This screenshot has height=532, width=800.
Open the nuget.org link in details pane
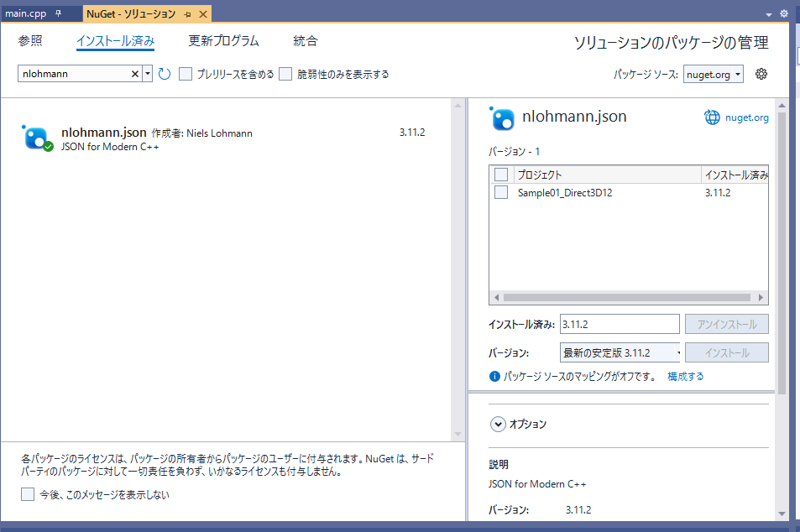tap(746, 117)
